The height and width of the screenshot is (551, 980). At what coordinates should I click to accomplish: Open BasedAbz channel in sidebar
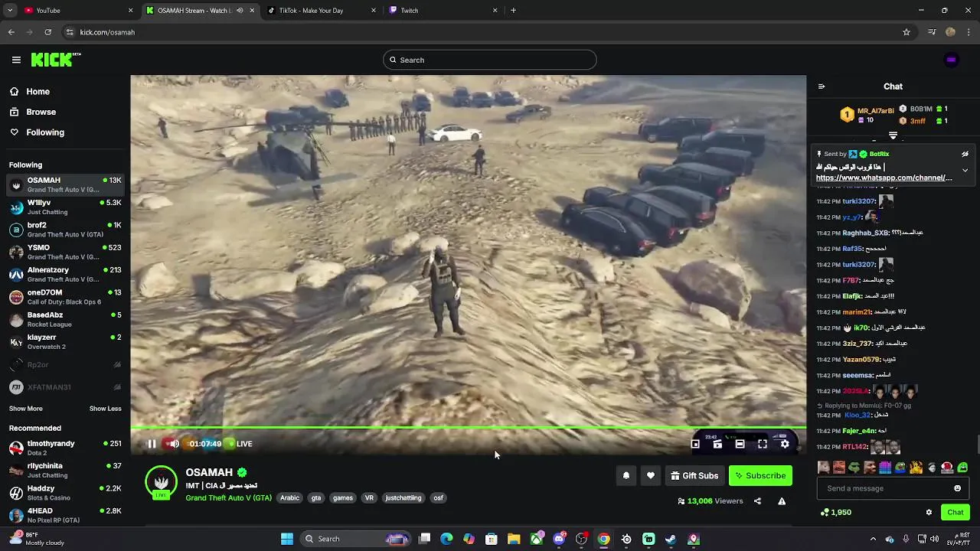point(65,319)
